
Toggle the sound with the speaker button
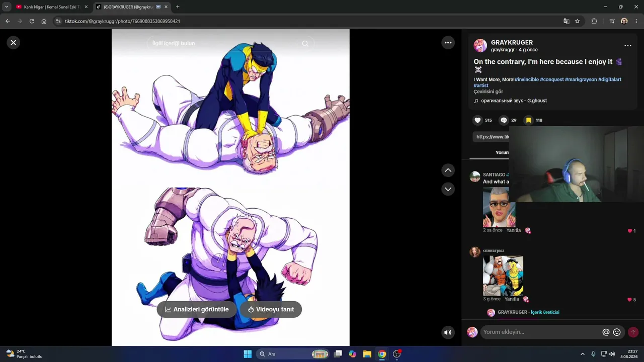pyautogui.click(x=448, y=332)
